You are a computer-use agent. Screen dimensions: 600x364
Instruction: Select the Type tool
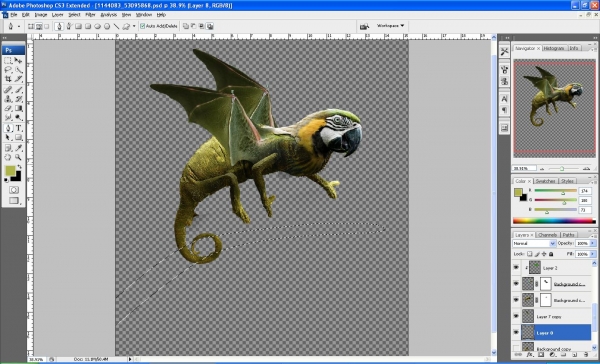pyautogui.click(x=18, y=128)
